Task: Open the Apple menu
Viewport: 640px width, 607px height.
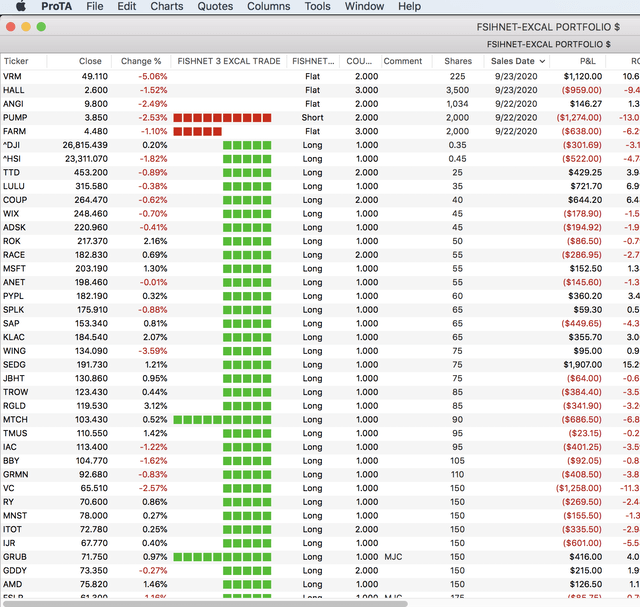Action: point(21,6)
